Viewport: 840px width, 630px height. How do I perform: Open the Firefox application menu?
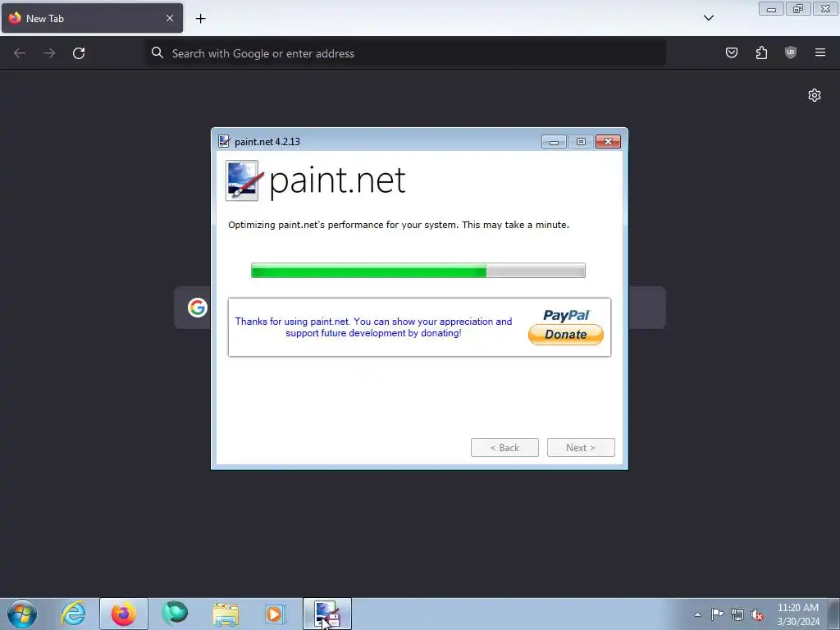pos(820,52)
